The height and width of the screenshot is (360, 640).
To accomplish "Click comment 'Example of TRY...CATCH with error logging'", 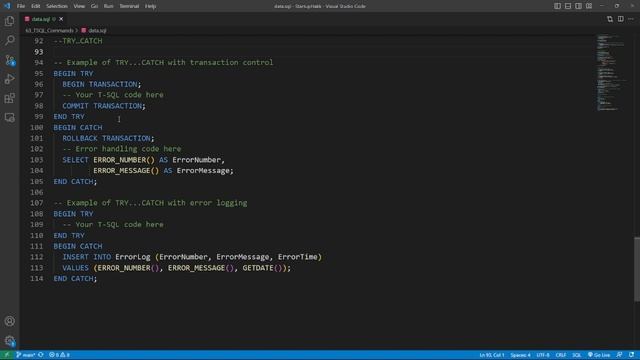I will tap(157, 203).
